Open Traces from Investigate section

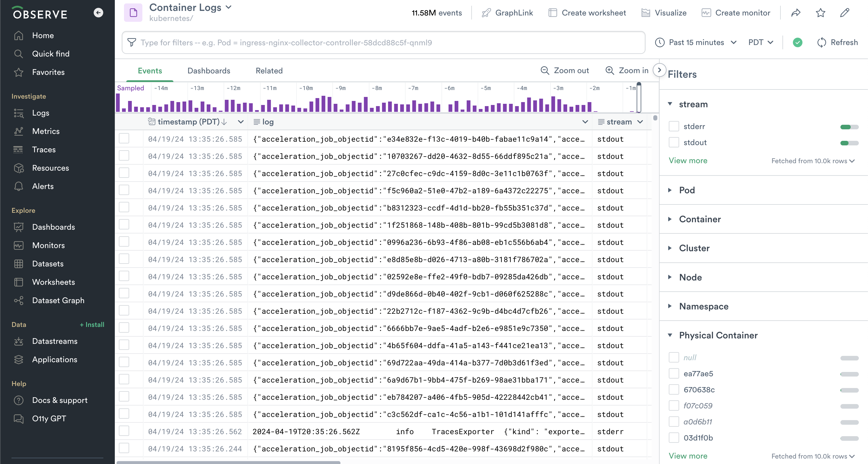tap(44, 149)
